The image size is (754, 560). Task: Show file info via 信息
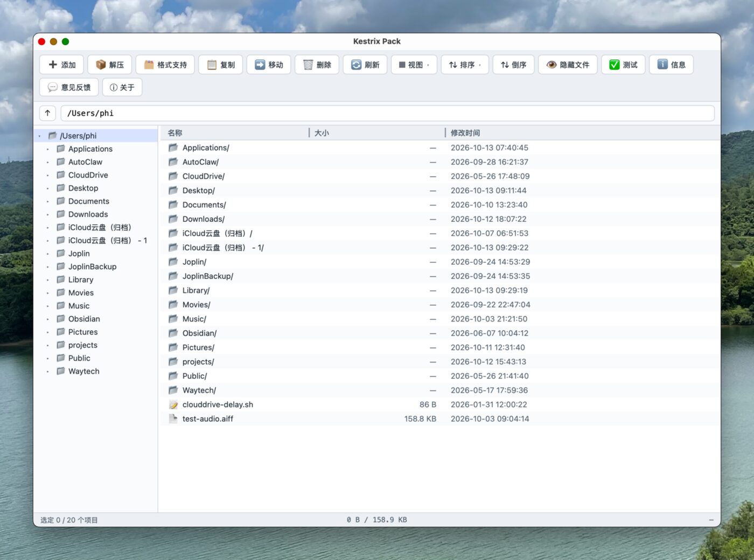pyautogui.click(x=671, y=65)
